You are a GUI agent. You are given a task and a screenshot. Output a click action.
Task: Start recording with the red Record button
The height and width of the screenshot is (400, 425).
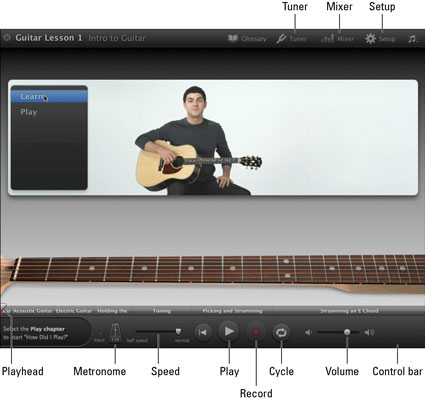click(x=256, y=332)
